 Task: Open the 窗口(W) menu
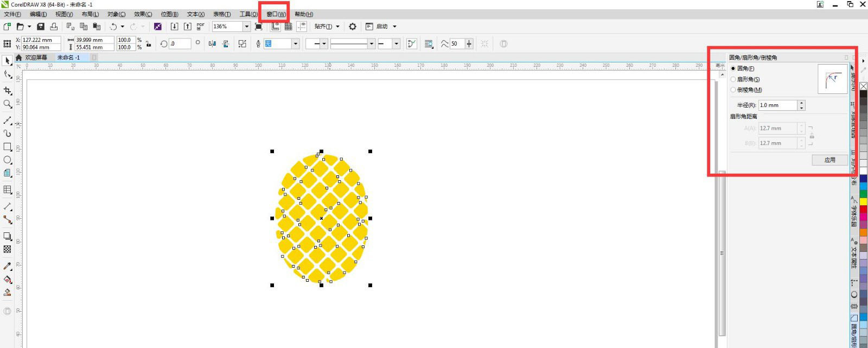tap(276, 14)
